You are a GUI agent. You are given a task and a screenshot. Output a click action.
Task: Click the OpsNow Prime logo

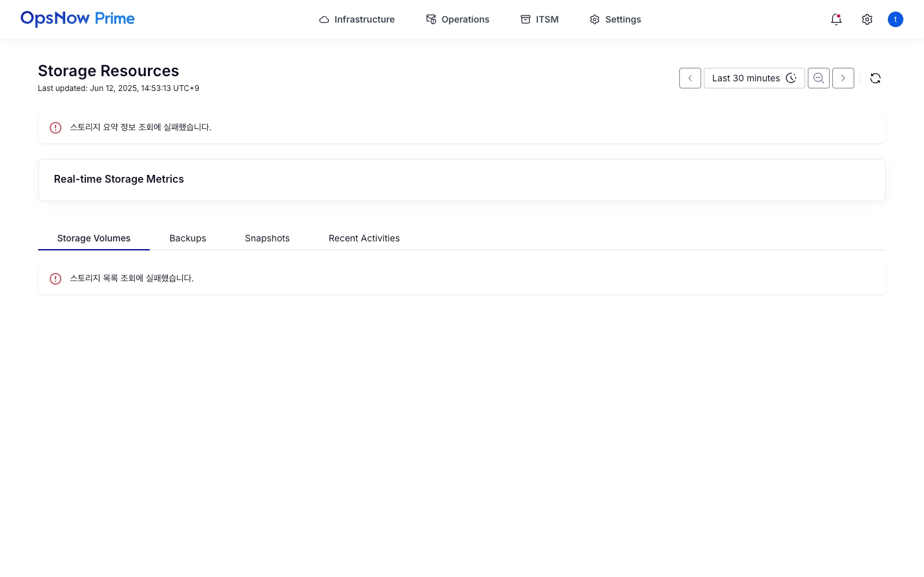77,19
